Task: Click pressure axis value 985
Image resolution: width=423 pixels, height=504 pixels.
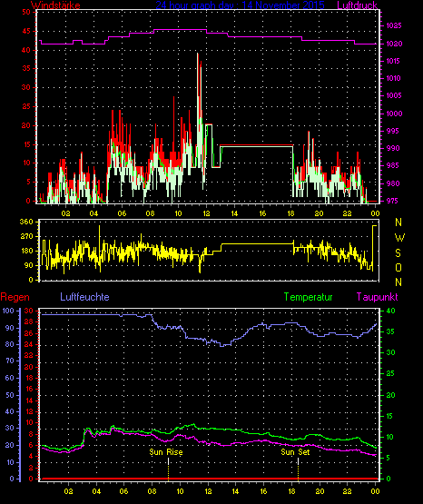Action: coord(393,165)
